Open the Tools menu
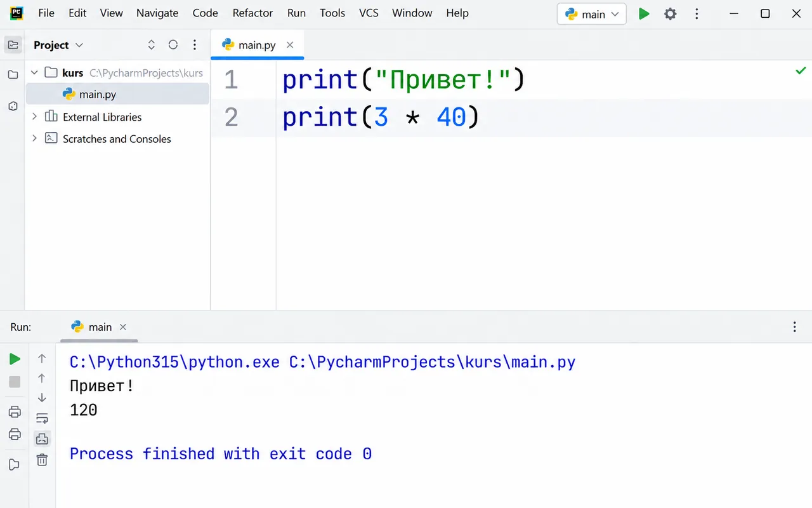Screen dimensions: 812x508 pyautogui.click(x=332, y=13)
